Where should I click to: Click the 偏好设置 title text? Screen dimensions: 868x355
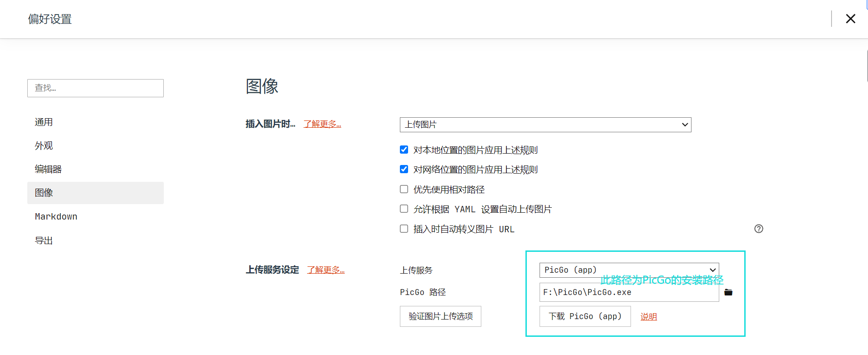(x=50, y=19)
